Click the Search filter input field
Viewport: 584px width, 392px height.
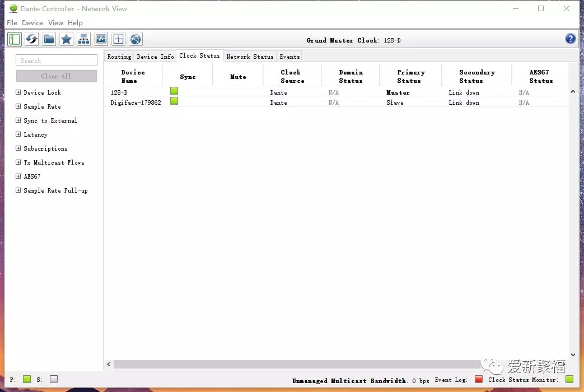56,60
